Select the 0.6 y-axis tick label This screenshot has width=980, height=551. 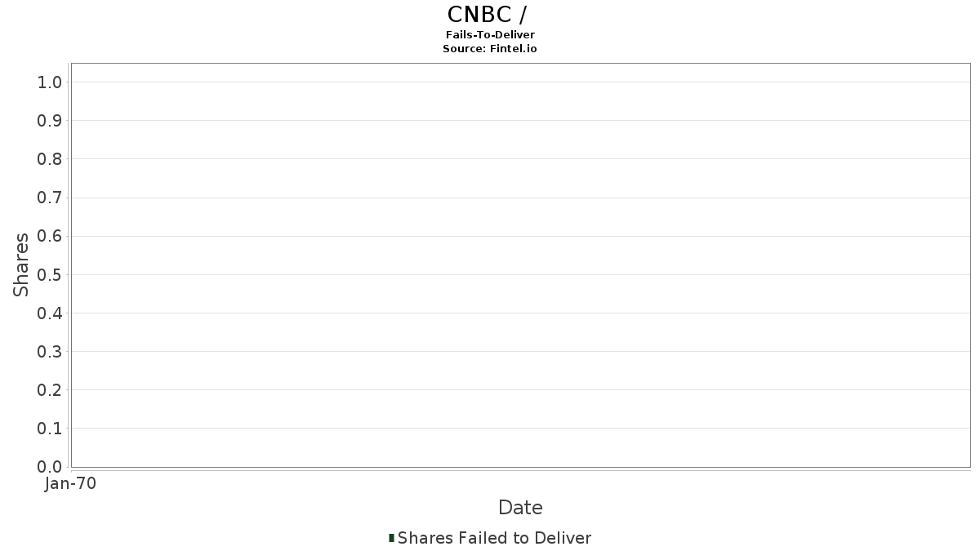pos(50,236)
